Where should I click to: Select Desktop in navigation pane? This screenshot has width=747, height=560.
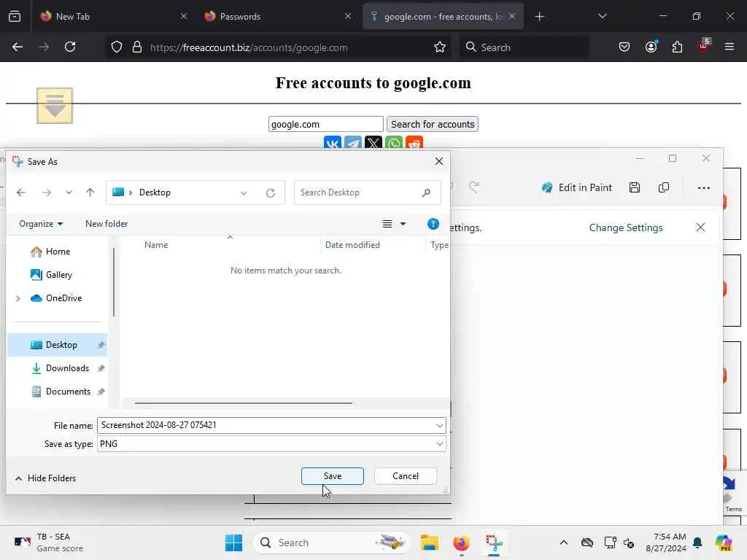click(x=57, y=345)
